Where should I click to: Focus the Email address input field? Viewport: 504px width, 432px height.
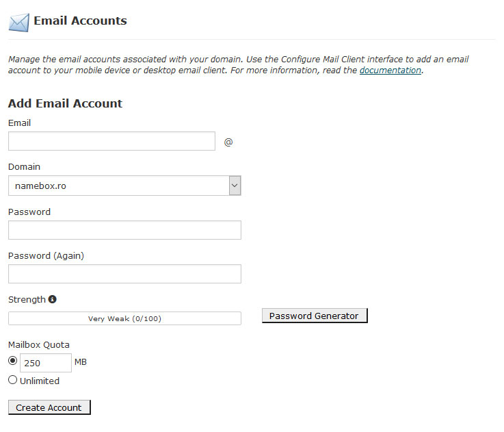click(x=111, y=141)
